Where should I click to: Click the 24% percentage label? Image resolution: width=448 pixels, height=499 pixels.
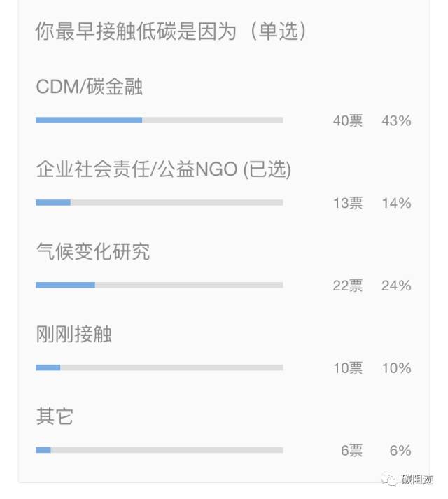point(396,286)
